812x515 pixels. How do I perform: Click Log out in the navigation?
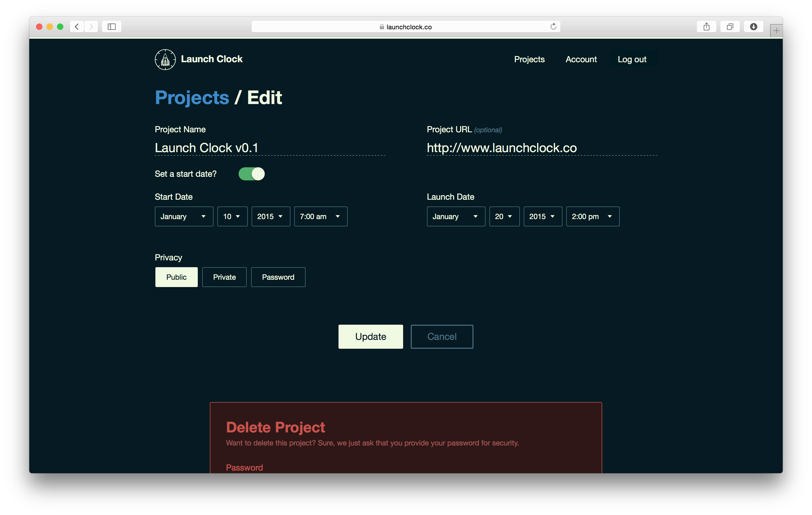click(x=631, y=59)
